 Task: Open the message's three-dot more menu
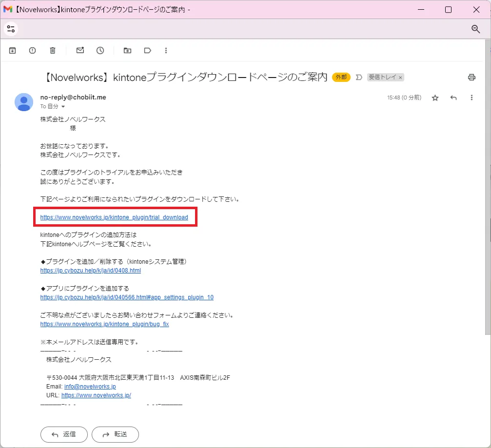pyautogui.click(x=471, y=97)
